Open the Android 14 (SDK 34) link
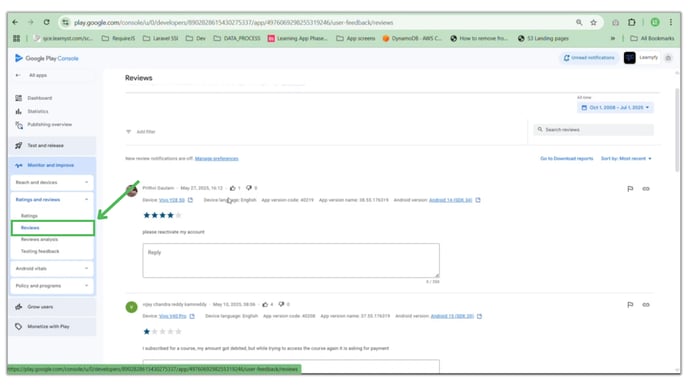The height and width of the screenshot is (387, 688). coord(451,201)
